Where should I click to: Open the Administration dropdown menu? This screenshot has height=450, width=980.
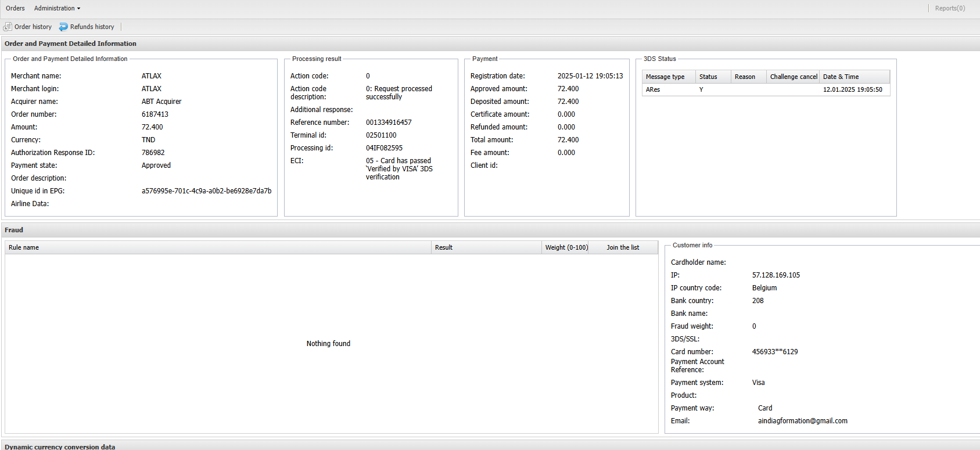point(57,8)
